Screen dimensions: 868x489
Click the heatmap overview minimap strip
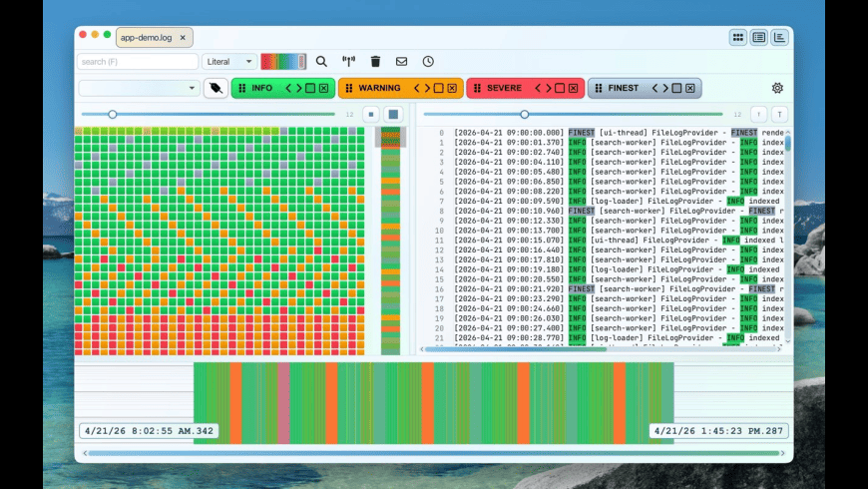391,241
